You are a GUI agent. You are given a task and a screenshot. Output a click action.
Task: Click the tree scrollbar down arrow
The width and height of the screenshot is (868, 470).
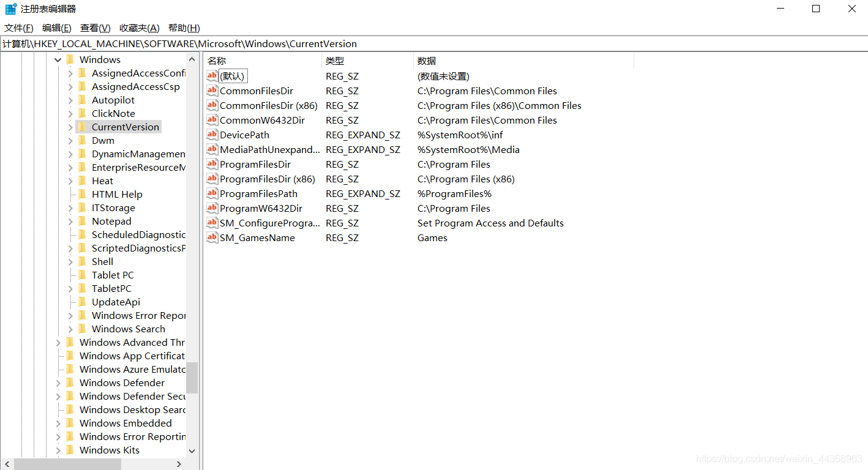tap(192, 451)
